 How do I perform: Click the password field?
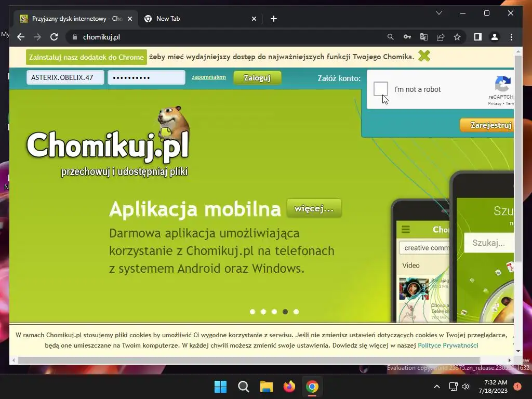[x=146, y=77]
